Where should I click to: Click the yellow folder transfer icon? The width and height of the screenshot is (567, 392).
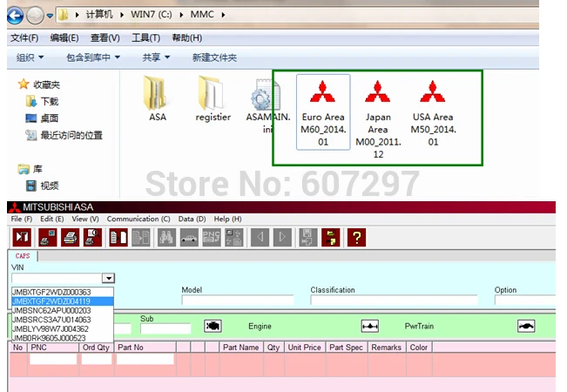click(331, 237)
